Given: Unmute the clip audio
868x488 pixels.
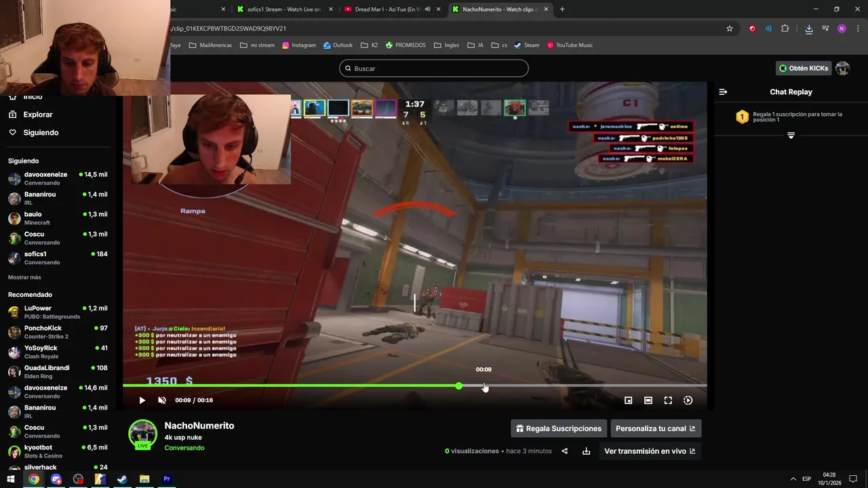Looking at the screenshot, I should pyautogui.click(x=162, y=401).
